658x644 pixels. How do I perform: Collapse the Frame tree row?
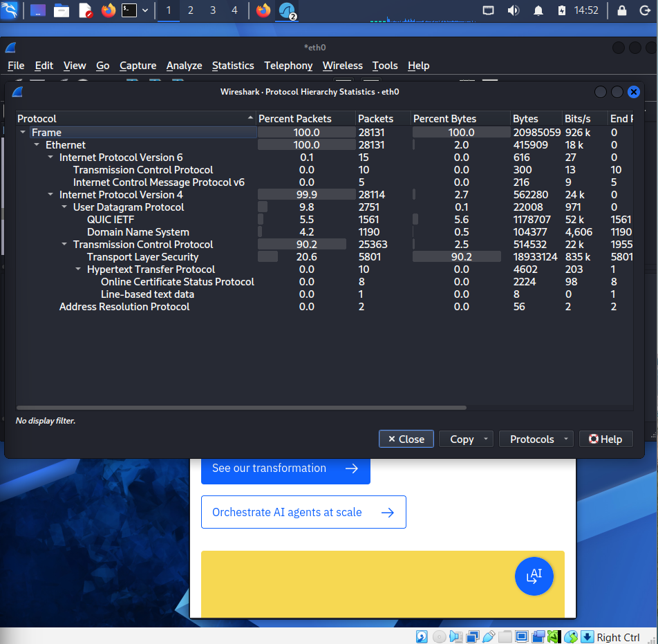click(x=23, y=132)
